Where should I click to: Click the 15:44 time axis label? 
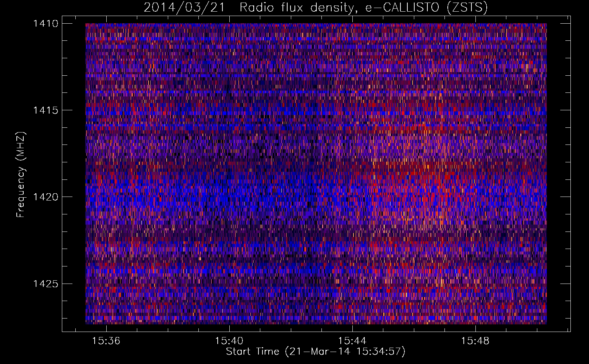pos(352,341)
